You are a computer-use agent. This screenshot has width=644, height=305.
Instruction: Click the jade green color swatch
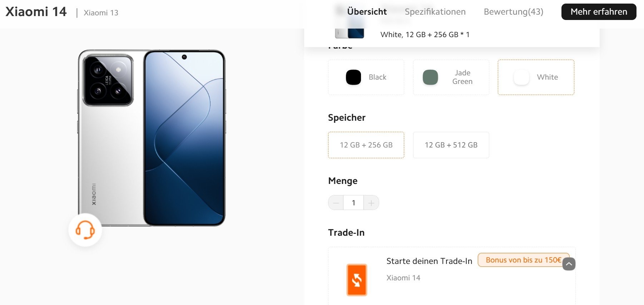click(x=430, y=77)
